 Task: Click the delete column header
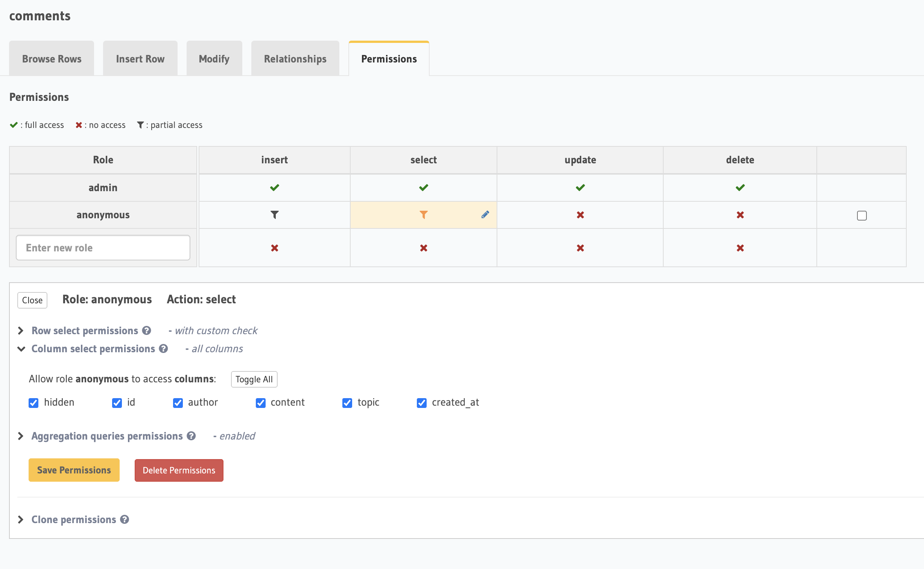[740, 160]
